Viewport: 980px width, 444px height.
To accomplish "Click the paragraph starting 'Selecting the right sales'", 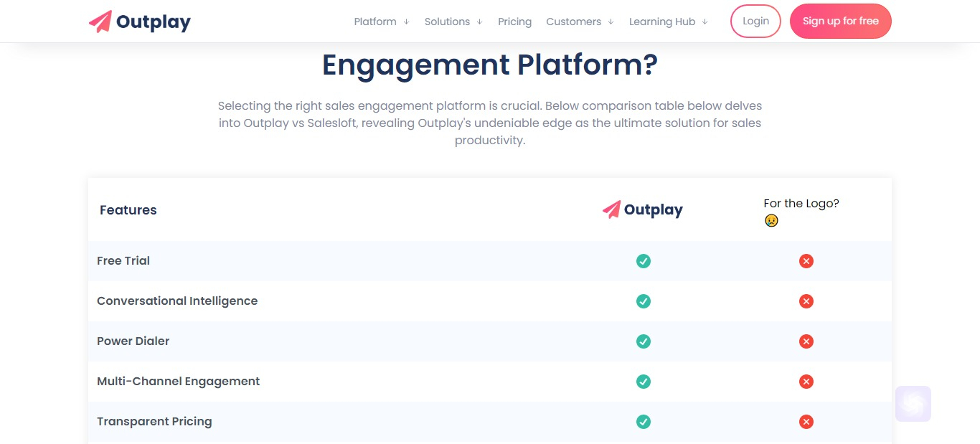I will 490,123.
